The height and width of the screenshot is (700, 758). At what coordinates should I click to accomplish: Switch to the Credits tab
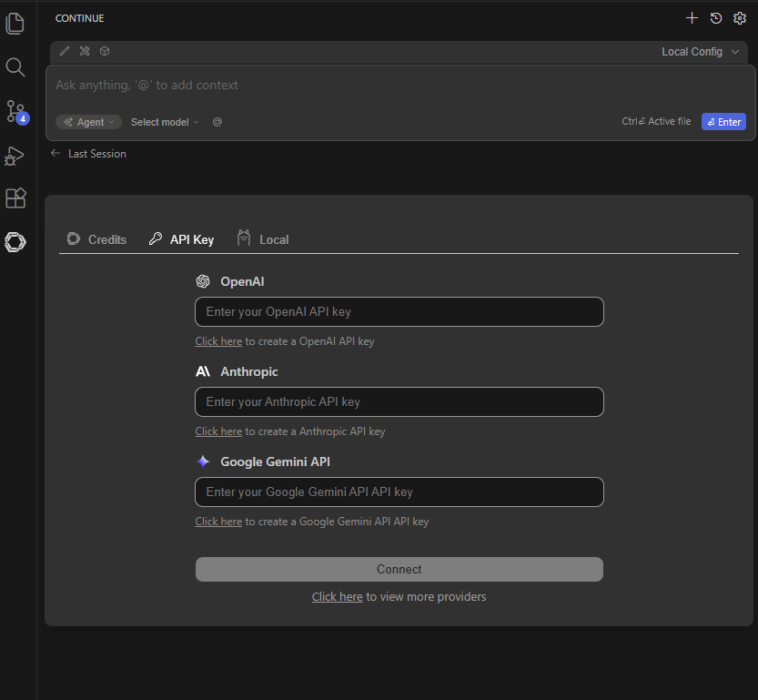click(96, 239)
